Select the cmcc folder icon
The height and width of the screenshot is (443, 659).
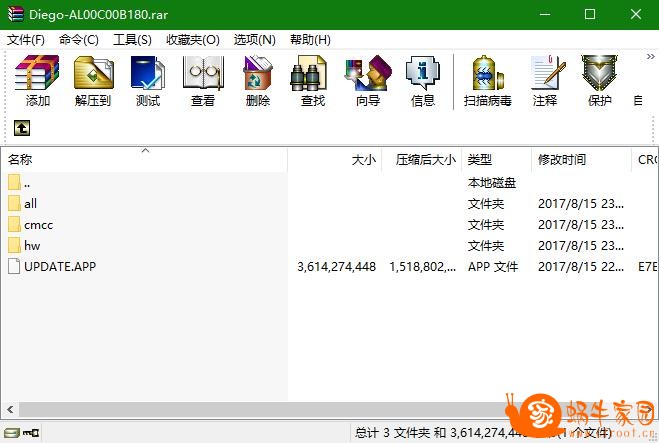point(14,224)
